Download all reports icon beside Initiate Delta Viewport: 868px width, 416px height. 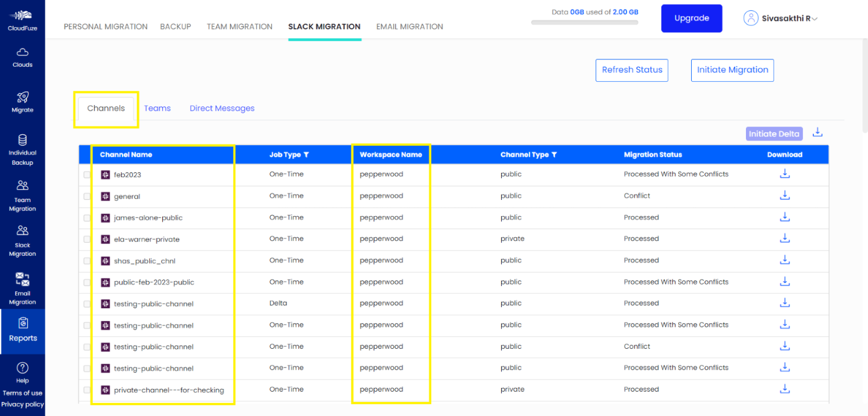[817, 133]
